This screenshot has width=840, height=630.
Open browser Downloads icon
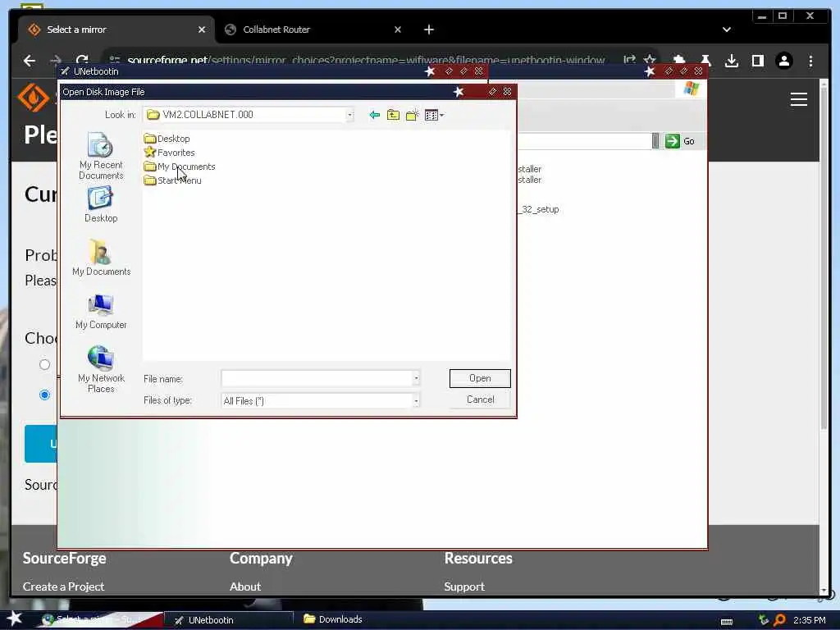pos(731,61)
